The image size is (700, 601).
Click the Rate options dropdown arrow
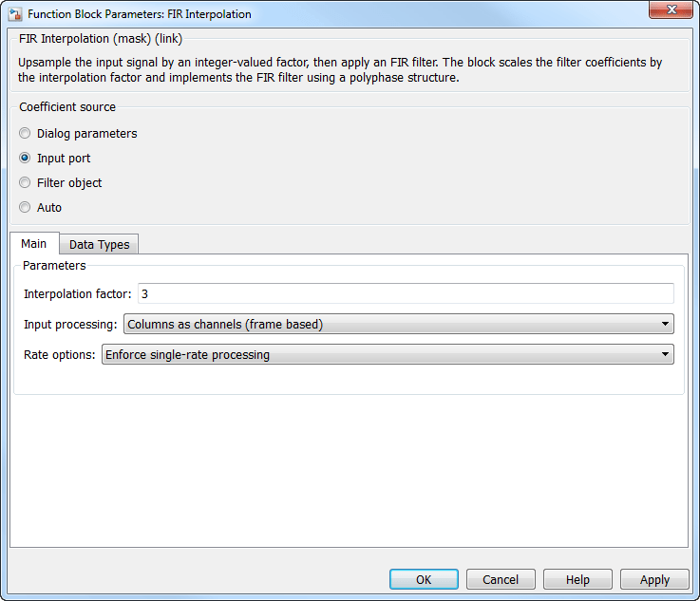pos(664,355)
